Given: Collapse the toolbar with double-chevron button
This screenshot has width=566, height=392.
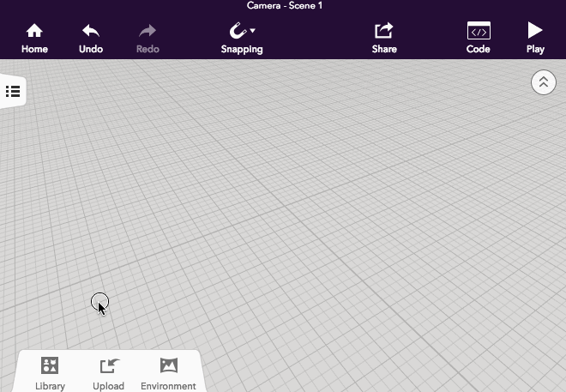Looking at the screenshot, I should tap(544, 83).
